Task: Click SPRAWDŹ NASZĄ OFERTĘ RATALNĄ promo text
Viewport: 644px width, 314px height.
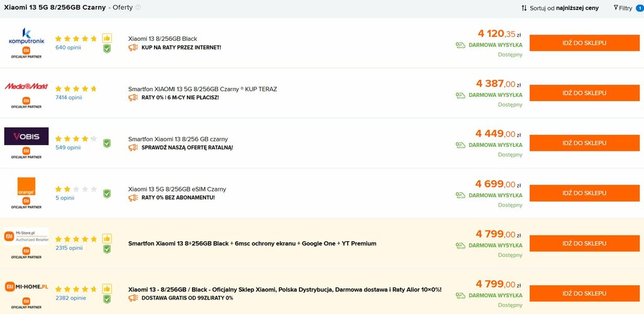Action: pos(187,148)
